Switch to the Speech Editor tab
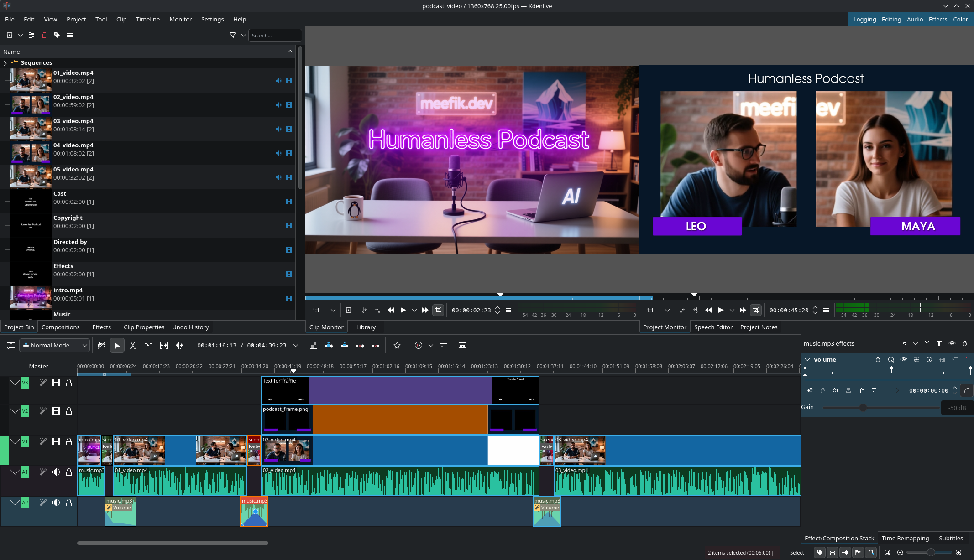This screenshot has height=560, width=974. (713, 327)
